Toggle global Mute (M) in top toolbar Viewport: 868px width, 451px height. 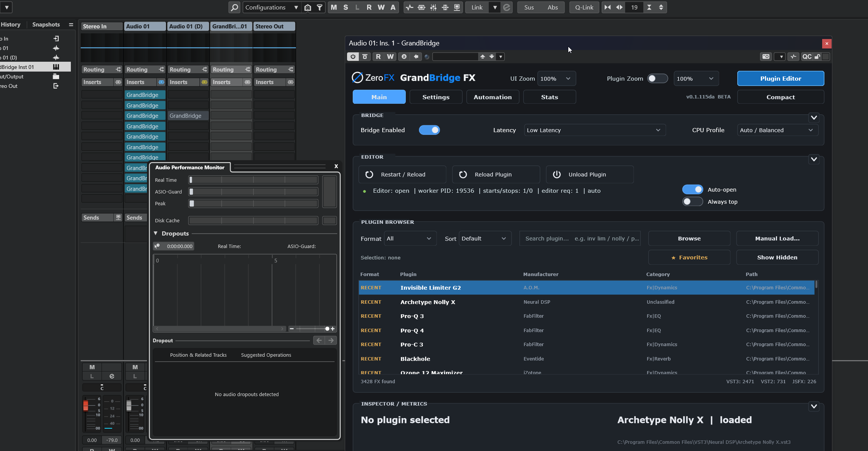coord(334,7)
